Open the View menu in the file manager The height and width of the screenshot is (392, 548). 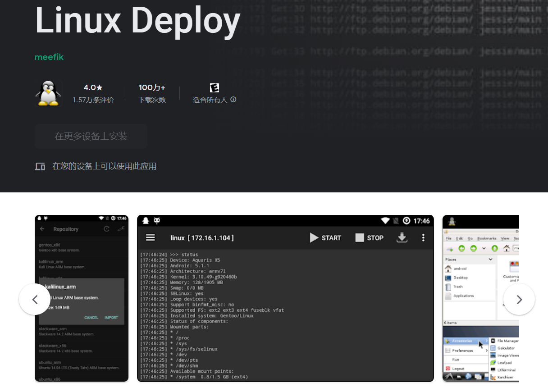(505, 238)
